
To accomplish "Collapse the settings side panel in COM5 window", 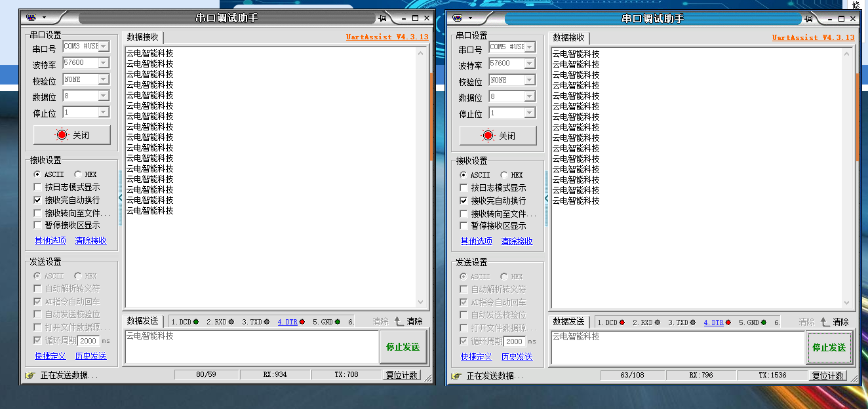I will click(546, 198).
